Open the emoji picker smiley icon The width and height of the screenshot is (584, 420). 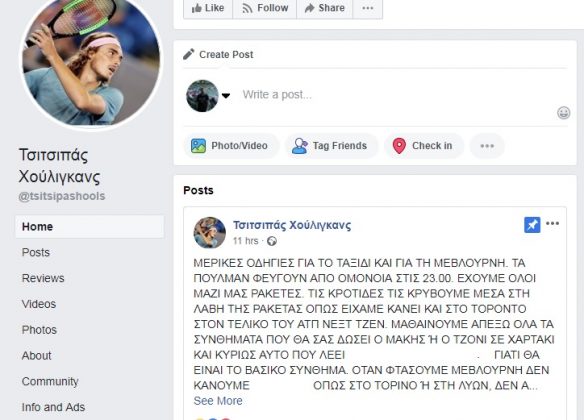pos(564,112)
